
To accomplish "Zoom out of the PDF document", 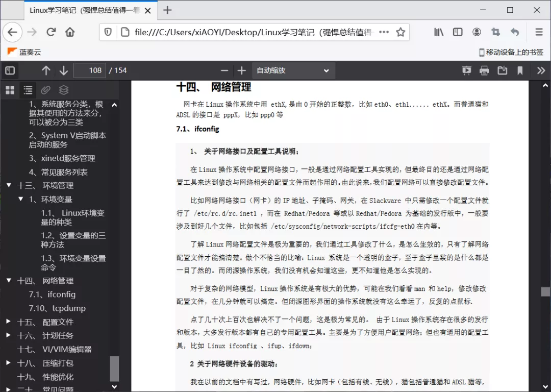I will coord(224,70).
